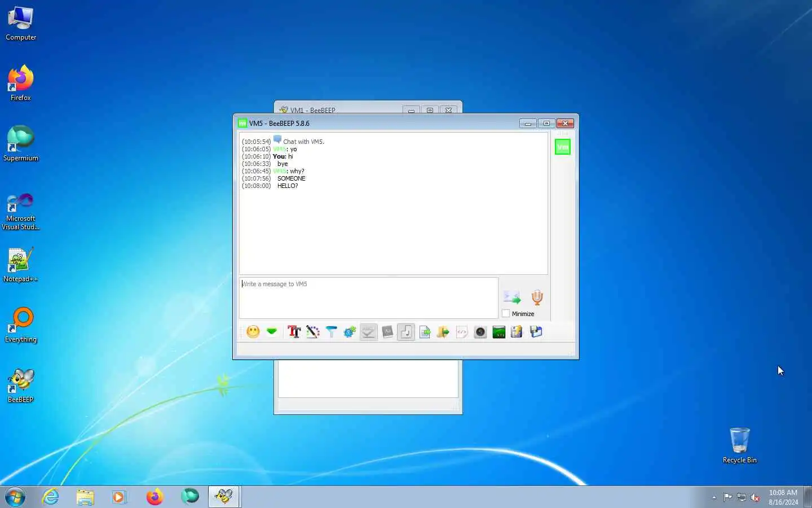Viewport: 812px width, 508px height.
Task: Click message box of VM1 BeeBEEP window
Action: tap(368, 379)
